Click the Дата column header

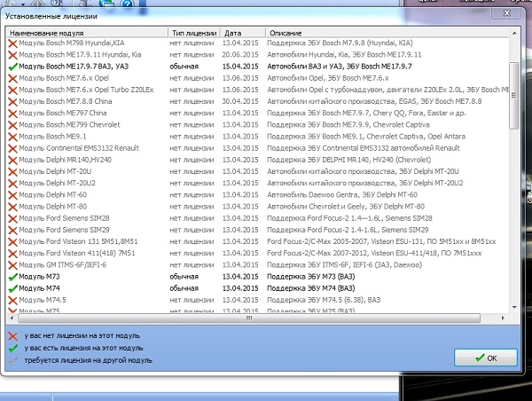click(241, 32)
